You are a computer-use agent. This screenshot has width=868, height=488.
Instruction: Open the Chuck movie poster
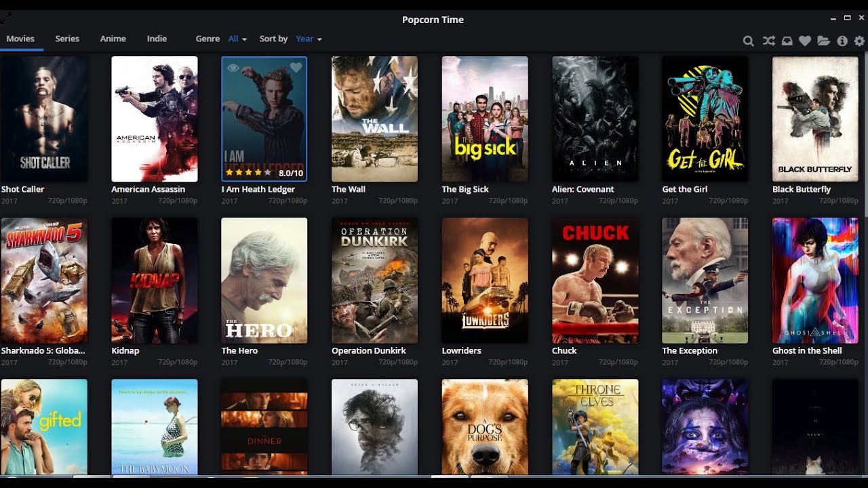click(x=595, y=281)
